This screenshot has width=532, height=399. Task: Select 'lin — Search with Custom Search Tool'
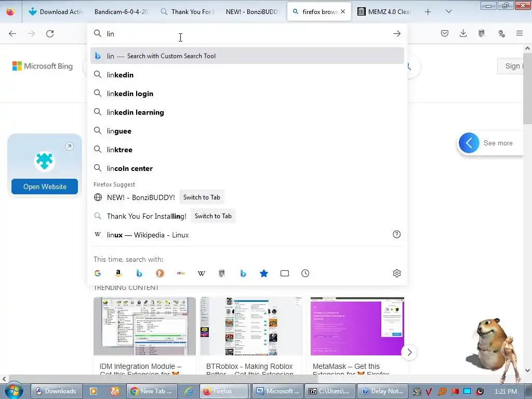pyautogui.click(x=247, y=56)
